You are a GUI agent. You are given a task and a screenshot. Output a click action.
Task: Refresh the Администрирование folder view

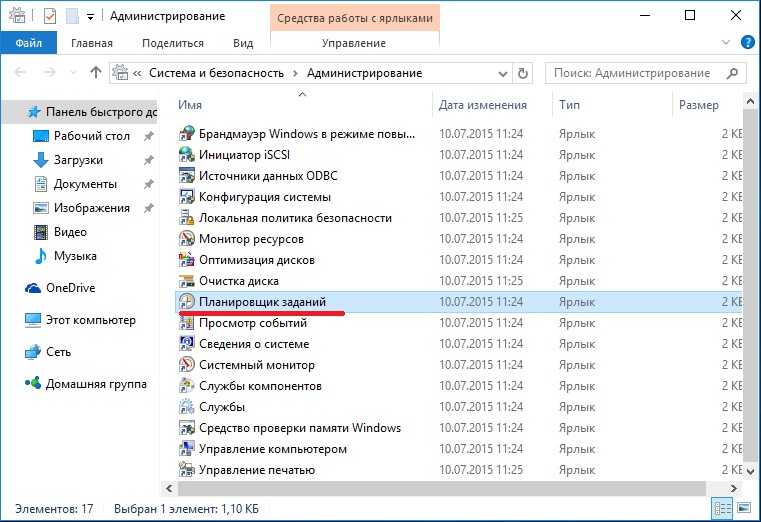(523, 73)
